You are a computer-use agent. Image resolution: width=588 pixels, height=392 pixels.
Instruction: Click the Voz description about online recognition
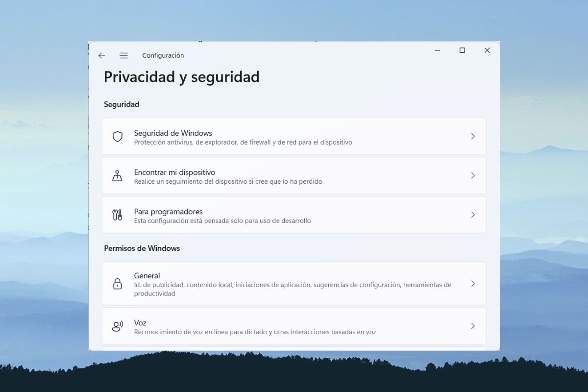[x=255, y=332]
